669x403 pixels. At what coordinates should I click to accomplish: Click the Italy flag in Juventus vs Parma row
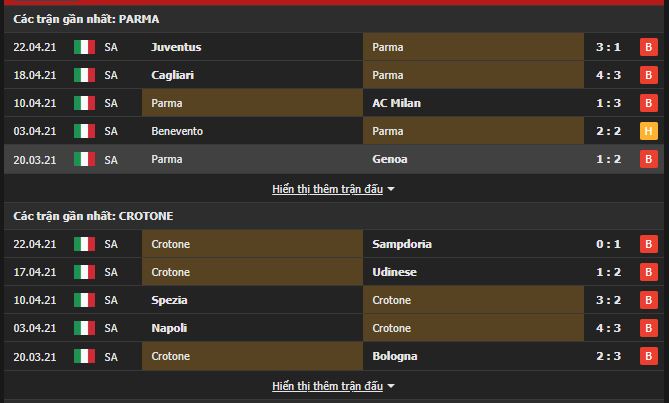[x=84, y=47]
